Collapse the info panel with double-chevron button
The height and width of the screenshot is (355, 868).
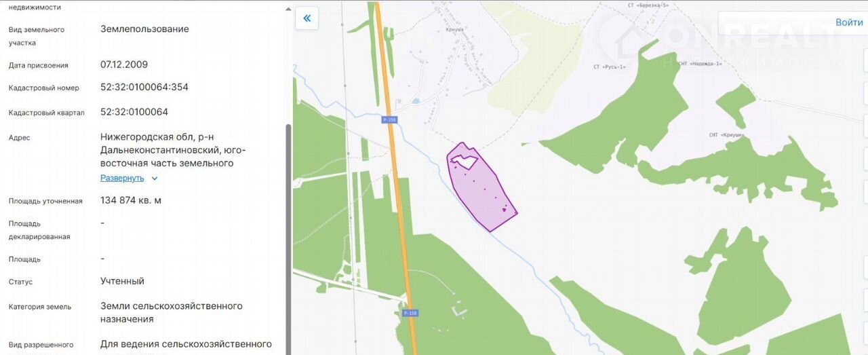coord(307,18)
